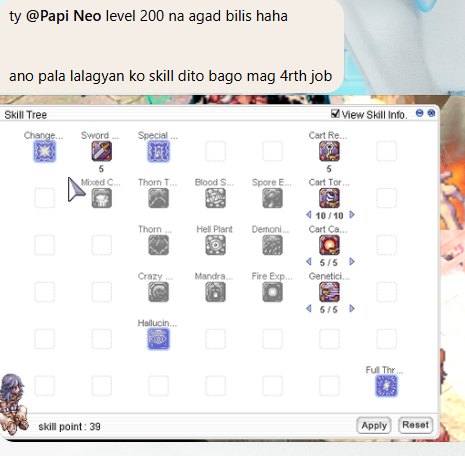
Task: Select the Cart Tornado skill icon
Action: (x=329, y=198)
